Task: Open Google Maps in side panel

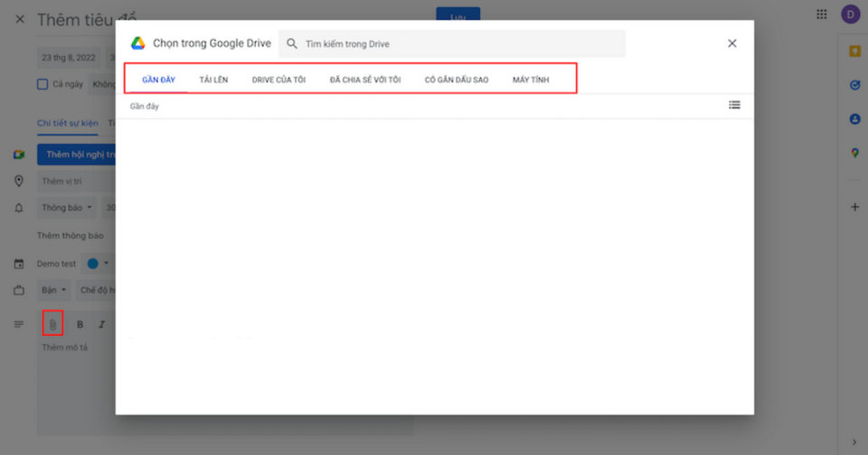Action: (854, 153)
